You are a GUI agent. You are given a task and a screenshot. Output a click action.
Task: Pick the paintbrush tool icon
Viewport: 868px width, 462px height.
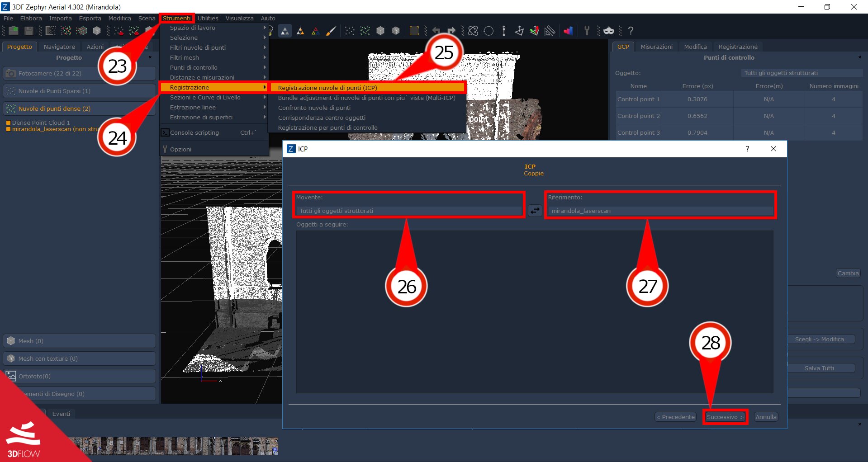[x=331, y=31]
